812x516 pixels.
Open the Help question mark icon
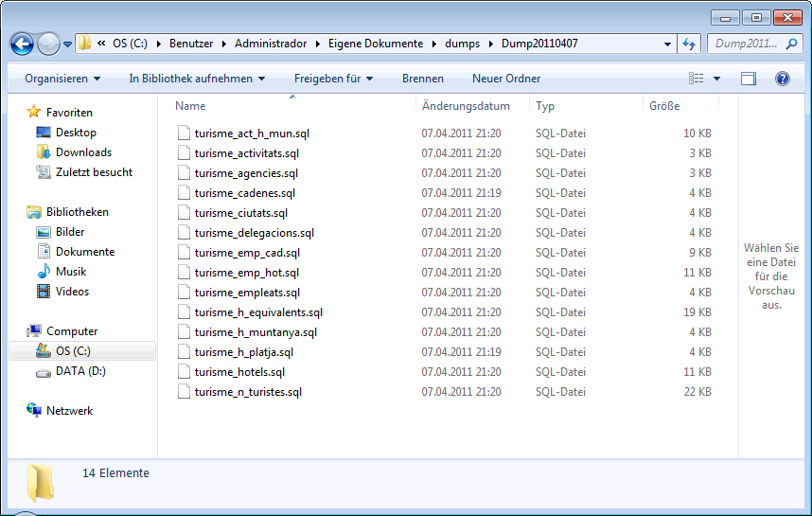[x=783, y=79]
